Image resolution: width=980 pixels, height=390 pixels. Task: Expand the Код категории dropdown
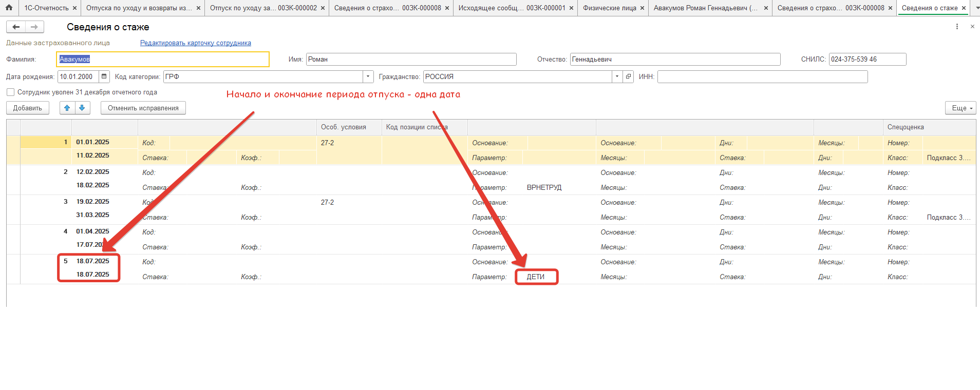pos(368,76)
